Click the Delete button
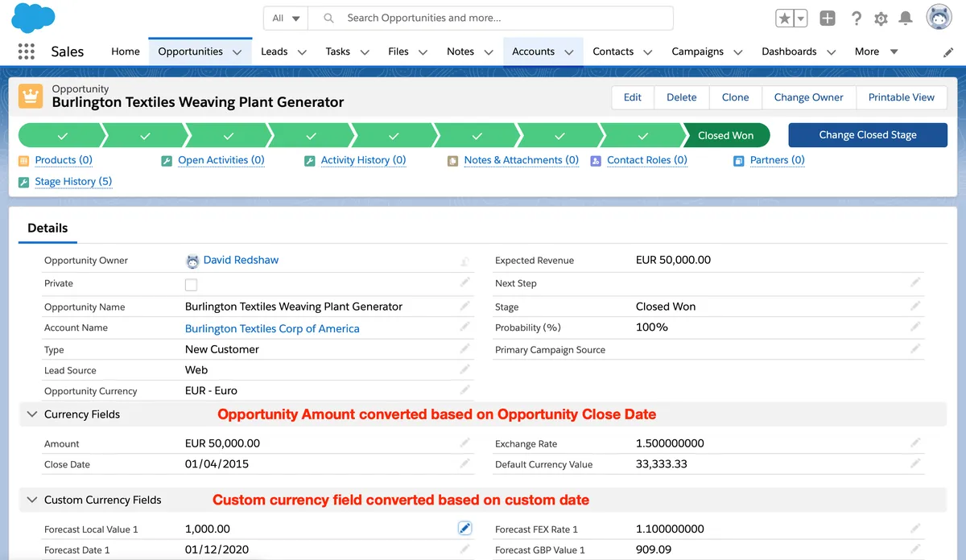The width and height of the screenshot is (966, 560). point(682,97)
